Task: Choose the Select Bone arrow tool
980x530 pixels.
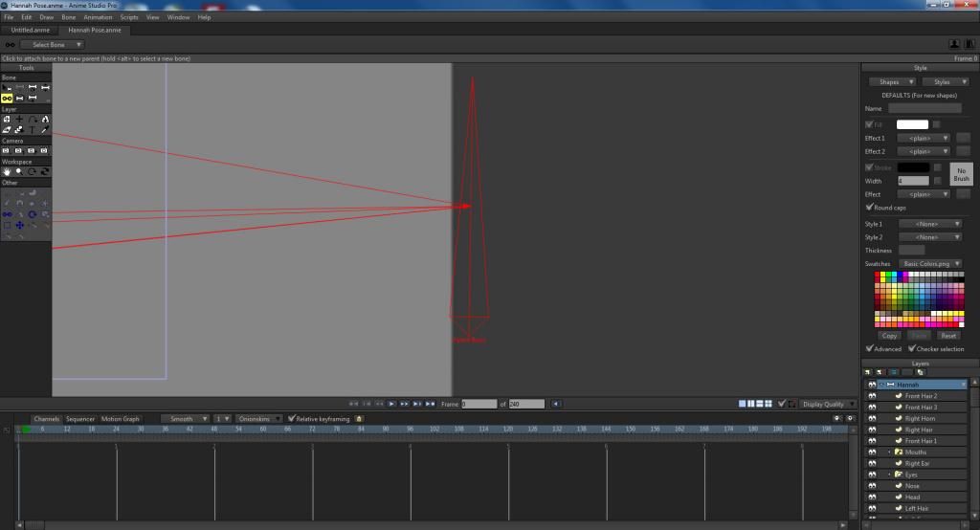Action: [7, 87]
